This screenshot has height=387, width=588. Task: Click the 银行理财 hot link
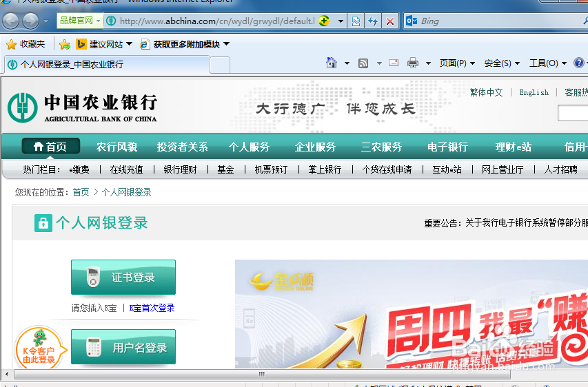[180, 169]
